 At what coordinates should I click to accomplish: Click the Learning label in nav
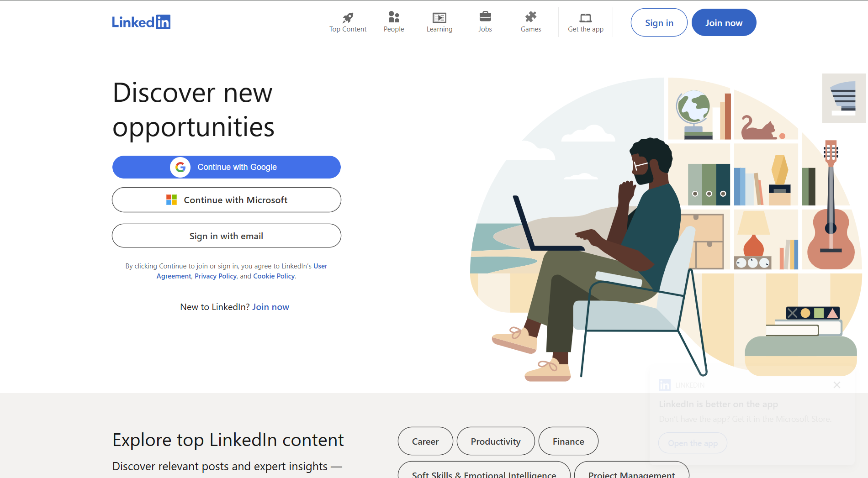[x=439, y=29]
